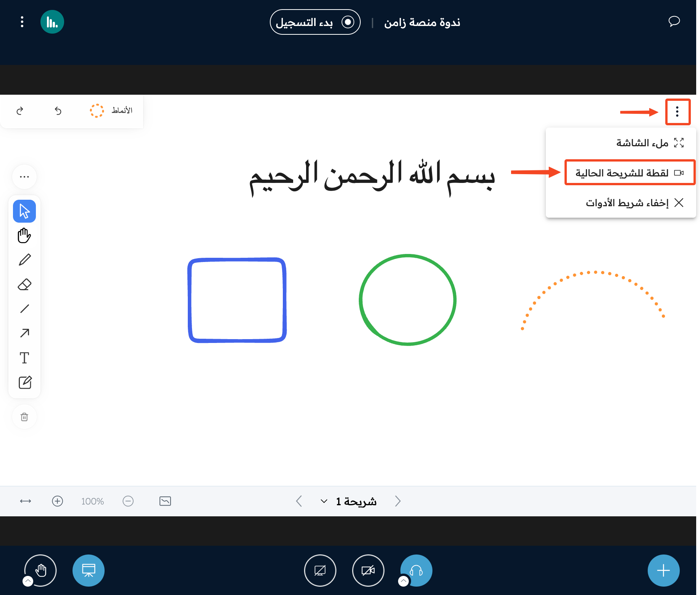Viewport: 700px width, 595px height.
Task: Toggle screen share button
Action: click(320, 571)
